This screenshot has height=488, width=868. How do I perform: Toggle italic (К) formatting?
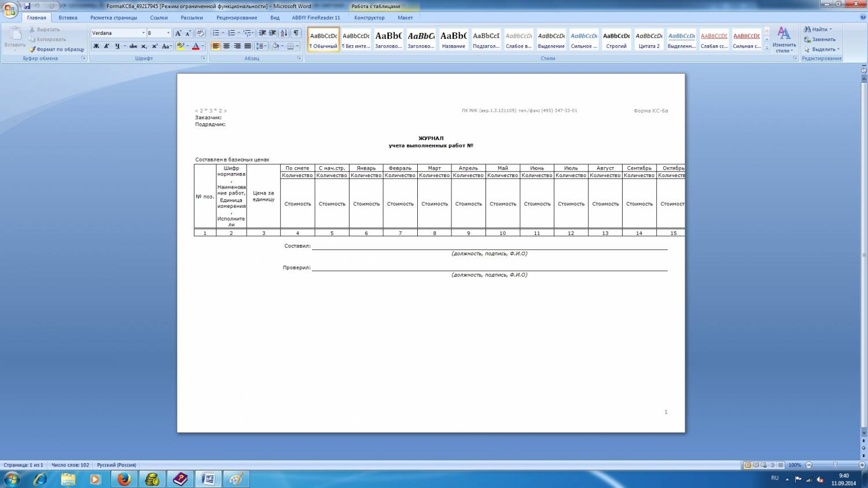click(x=106, y=46)
